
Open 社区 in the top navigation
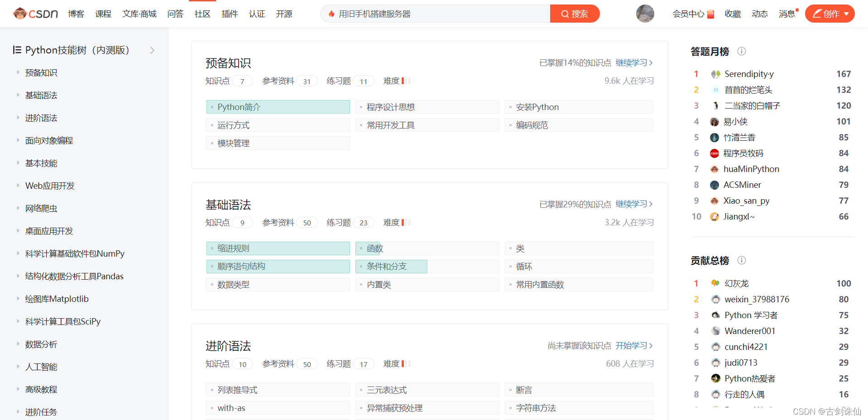point(202,14)
